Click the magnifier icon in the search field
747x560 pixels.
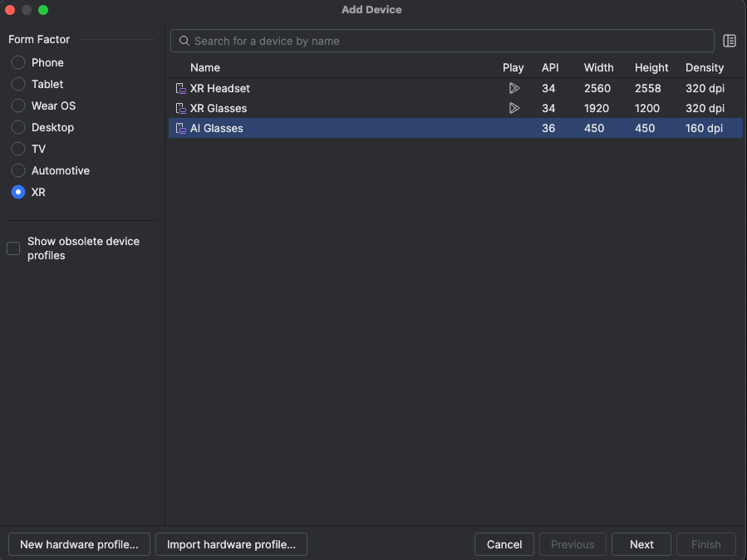click(x=184, y=41)
